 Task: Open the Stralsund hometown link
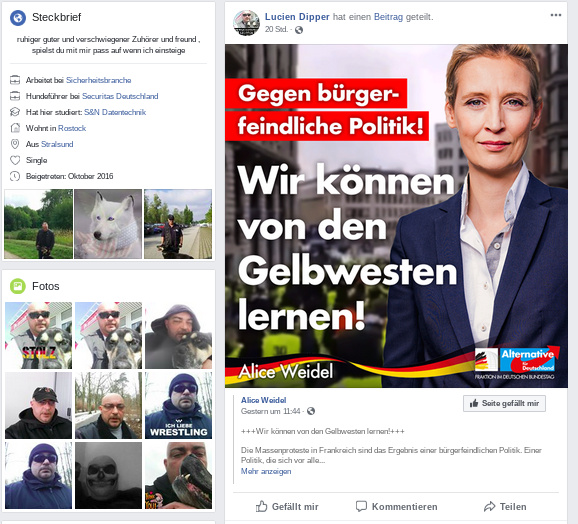coord(57,144)
